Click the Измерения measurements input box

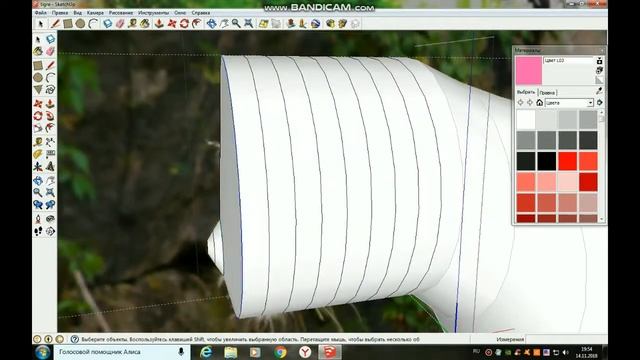(x=565, y=339)
